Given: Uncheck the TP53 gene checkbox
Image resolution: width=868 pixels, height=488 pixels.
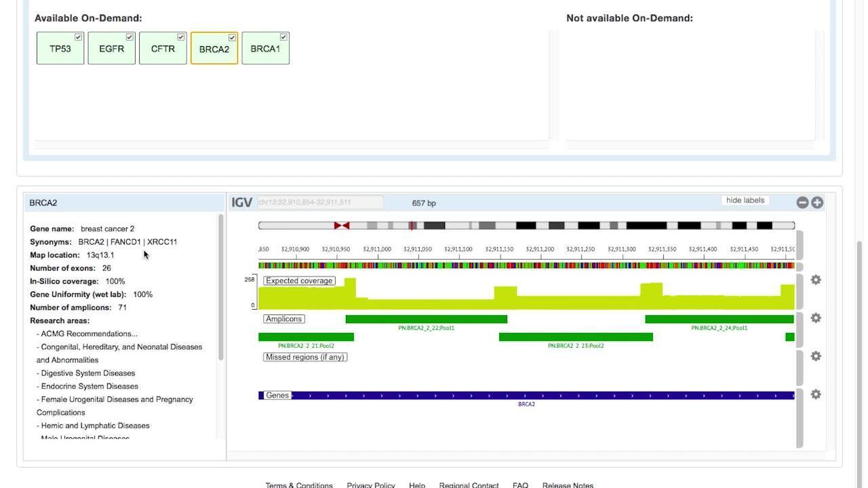Looking at the screenshot, I should coord(78,37).
